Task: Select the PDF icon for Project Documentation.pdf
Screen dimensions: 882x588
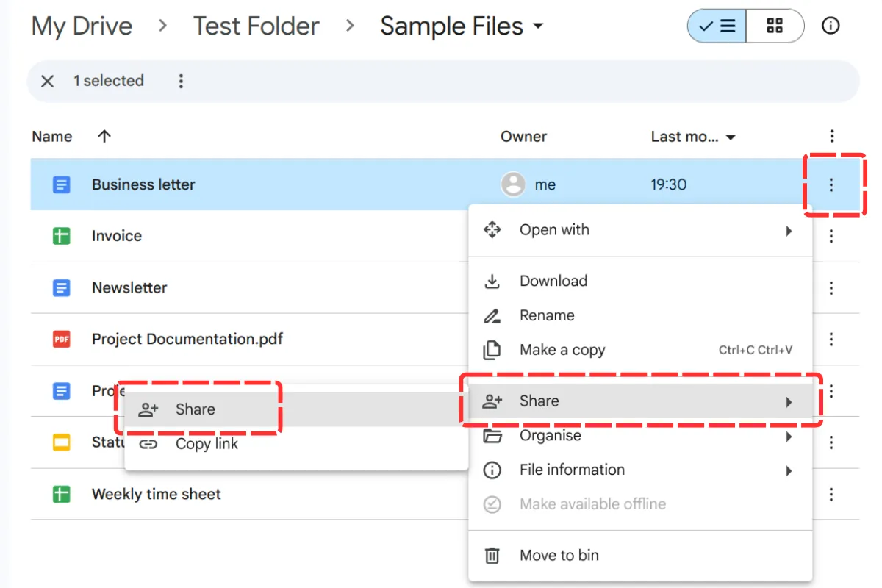Action: tap(62, 339)
